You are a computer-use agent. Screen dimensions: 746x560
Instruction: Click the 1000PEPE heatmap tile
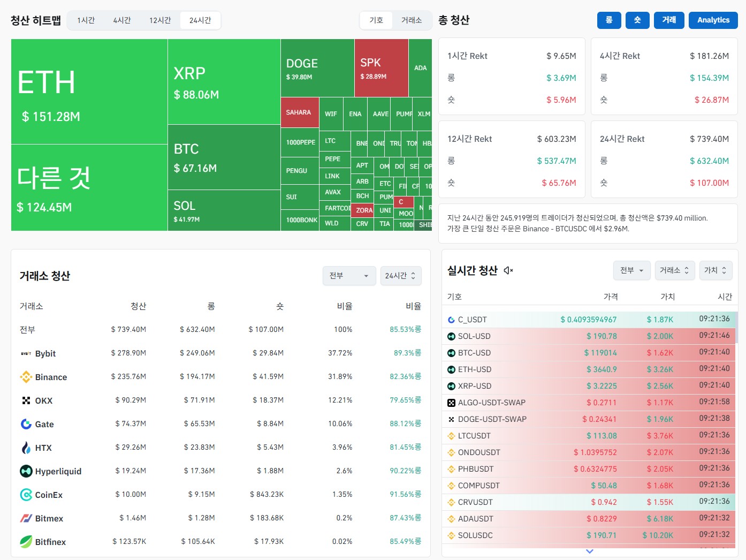[x=300, y=142]
